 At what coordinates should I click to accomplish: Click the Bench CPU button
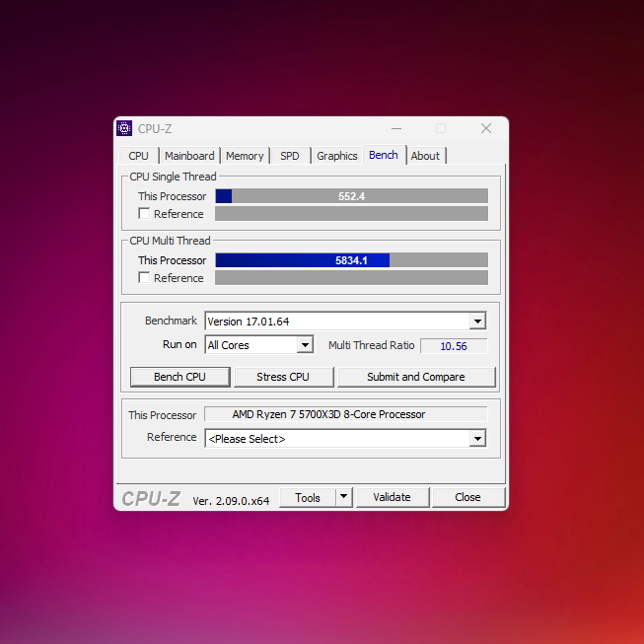point(179,377)
